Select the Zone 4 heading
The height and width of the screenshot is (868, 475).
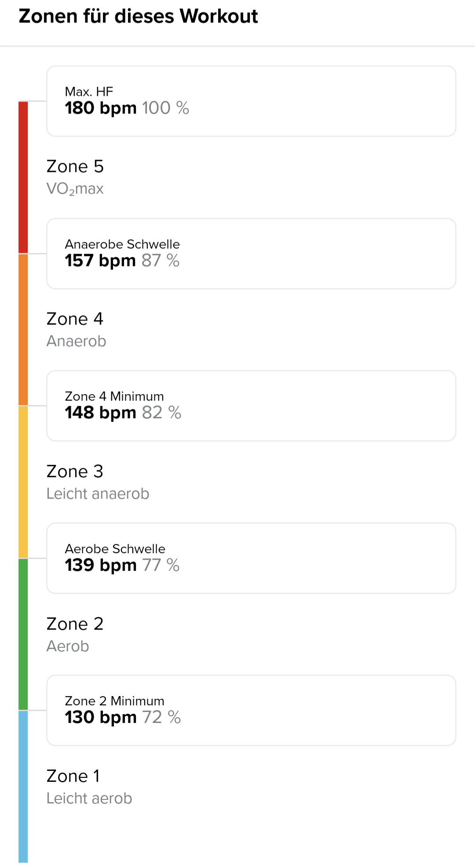[x=75, y=319]
